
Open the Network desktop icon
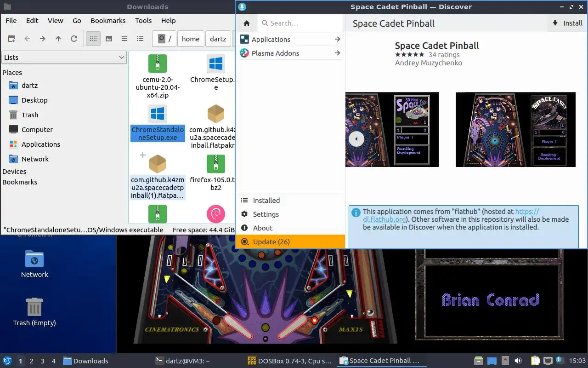click(34, 264)
